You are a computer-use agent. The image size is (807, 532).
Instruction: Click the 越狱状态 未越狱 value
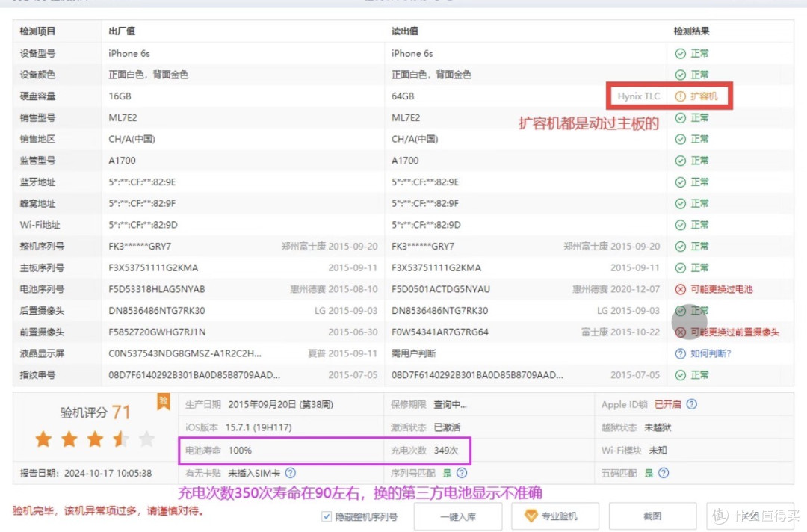click(658, 427)
